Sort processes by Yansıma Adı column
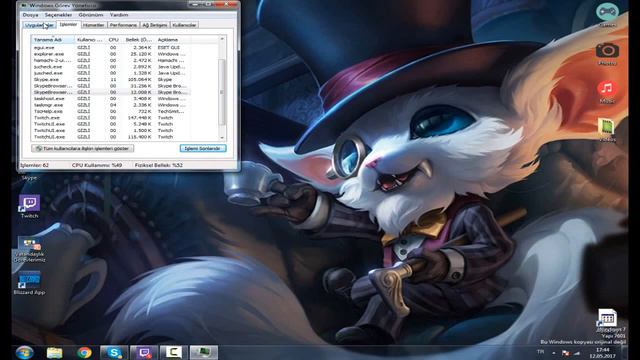Image resolution: width=640 pixels, height=360 pixels. click(x=53, y=40)
